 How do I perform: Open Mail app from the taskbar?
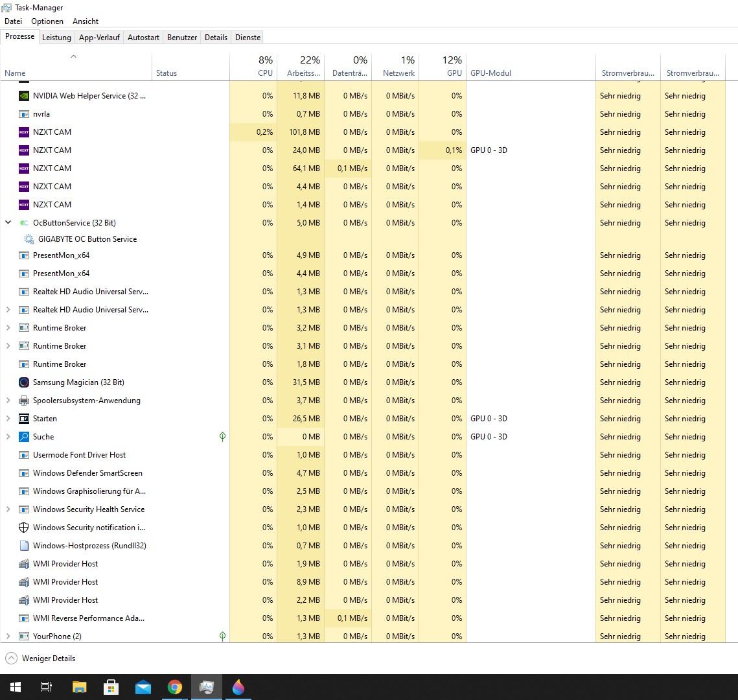point(143,687)
